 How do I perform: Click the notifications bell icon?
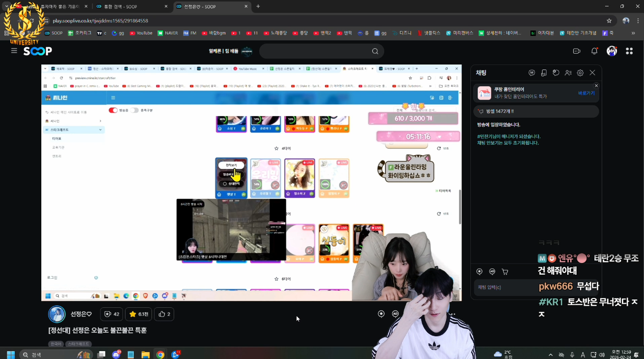594,51
